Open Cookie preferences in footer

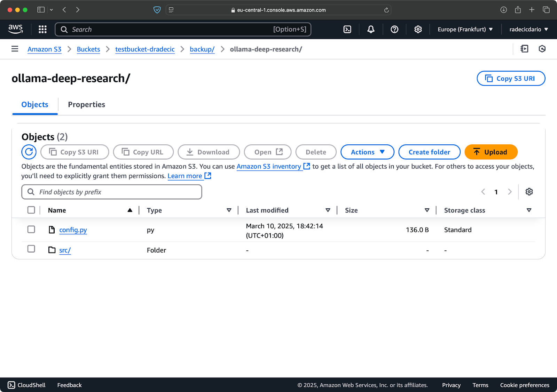point(525,385)
